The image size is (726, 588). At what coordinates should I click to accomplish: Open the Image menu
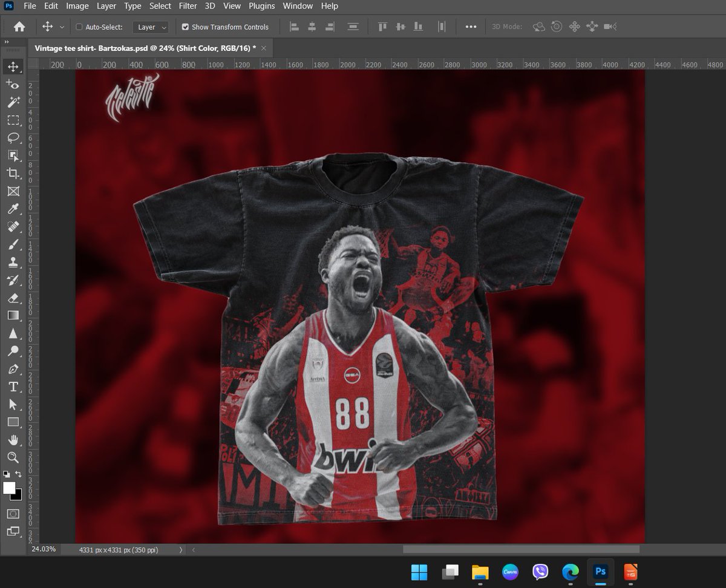77,6
